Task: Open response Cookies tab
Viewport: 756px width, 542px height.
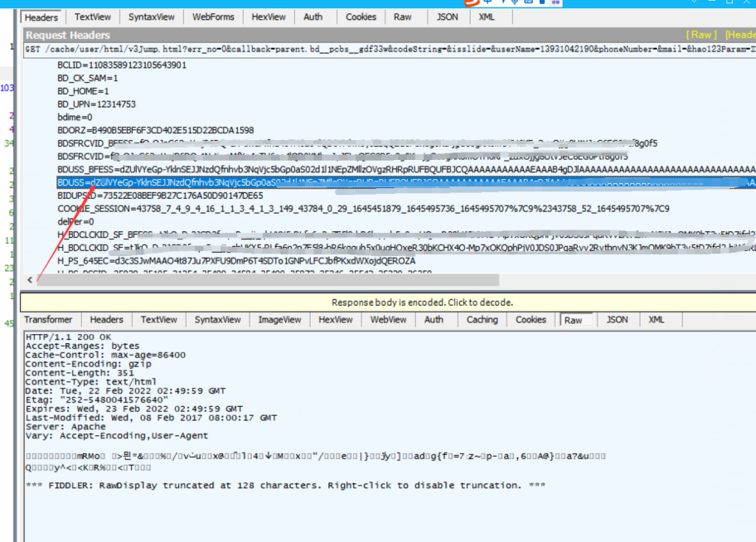Action: [531, 320]
